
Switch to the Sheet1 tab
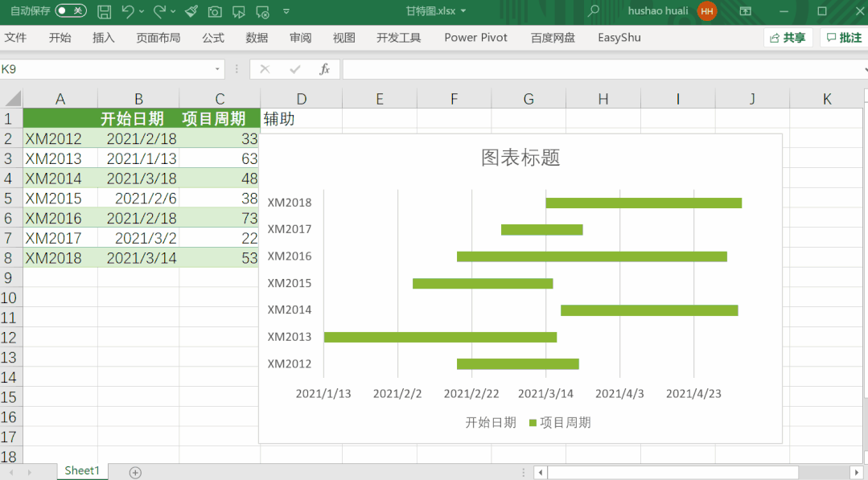(82, 470)
